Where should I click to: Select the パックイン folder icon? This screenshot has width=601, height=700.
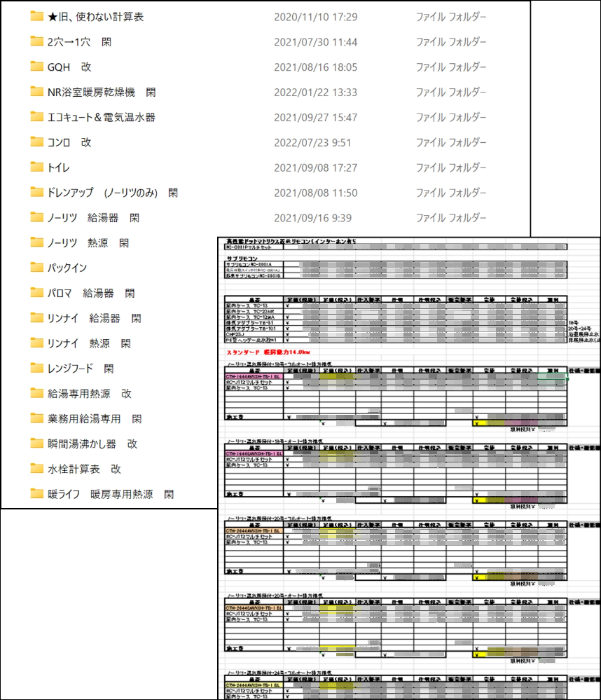(x=36, y=268)
